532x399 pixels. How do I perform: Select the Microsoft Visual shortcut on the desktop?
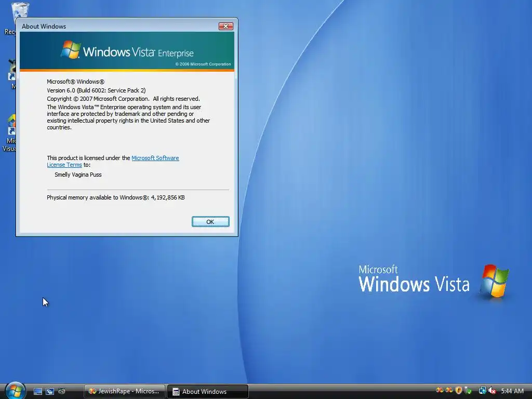(x=8, y=133)
